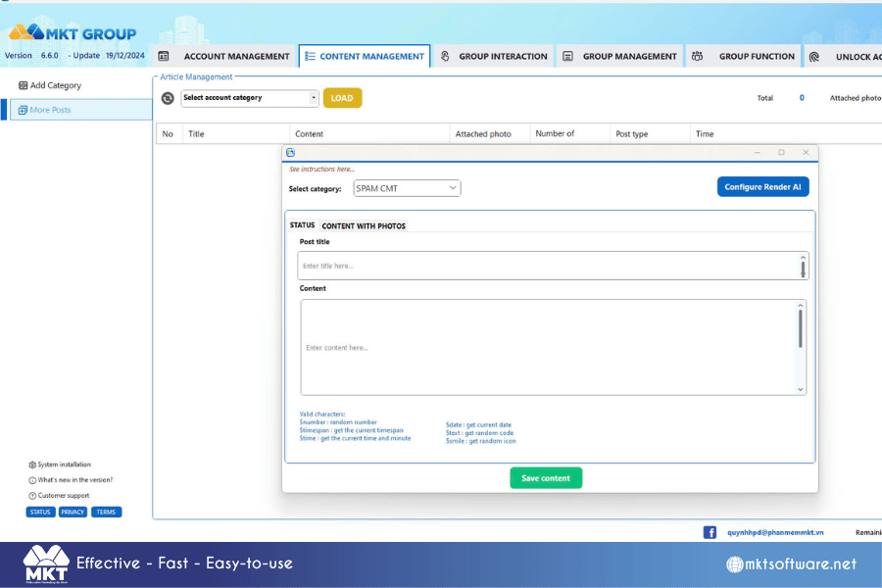Switch to the Content With Photos tab
Screen dimensions: 882x588
click(x=364, y=225)
